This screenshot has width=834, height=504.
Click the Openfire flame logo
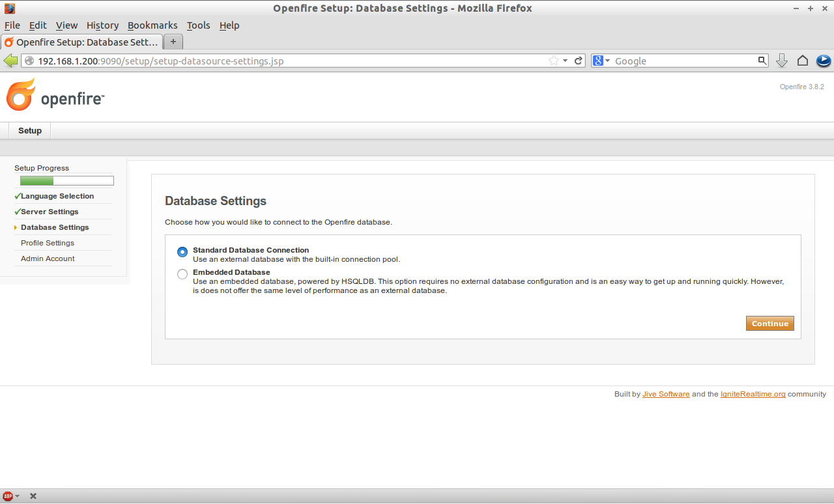pos(21,95)
